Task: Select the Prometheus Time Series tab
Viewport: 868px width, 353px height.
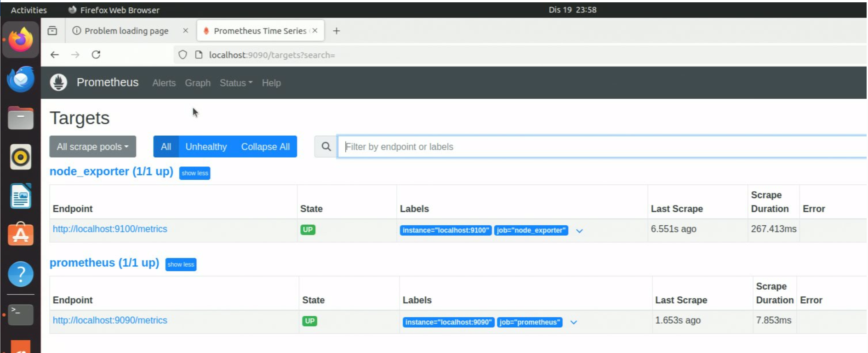Action: [x=260, y=31]
